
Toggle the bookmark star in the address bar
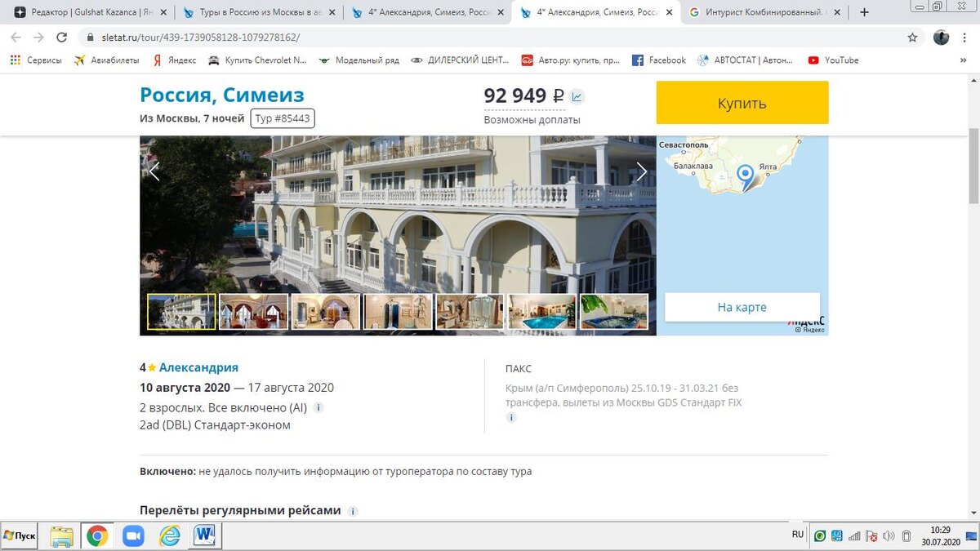[914, 38]
